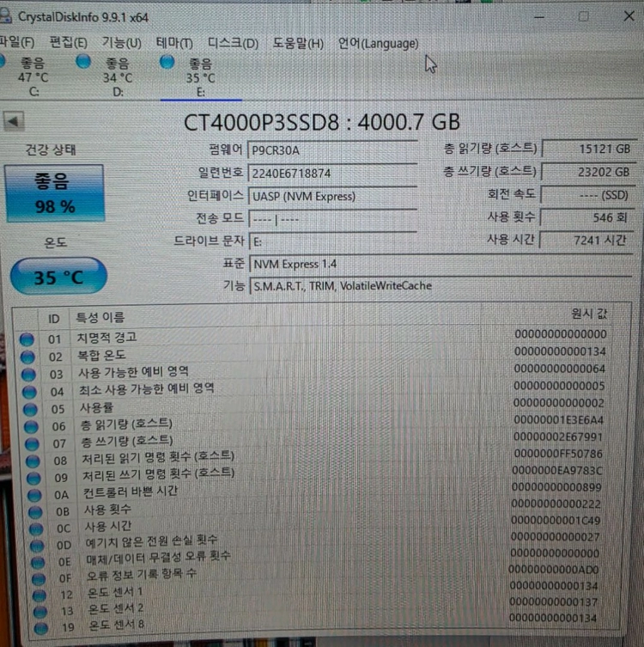Click status icon of row 08 처리된 읽기 명령 횟수

pyautogui.click(x=33, y=461)
